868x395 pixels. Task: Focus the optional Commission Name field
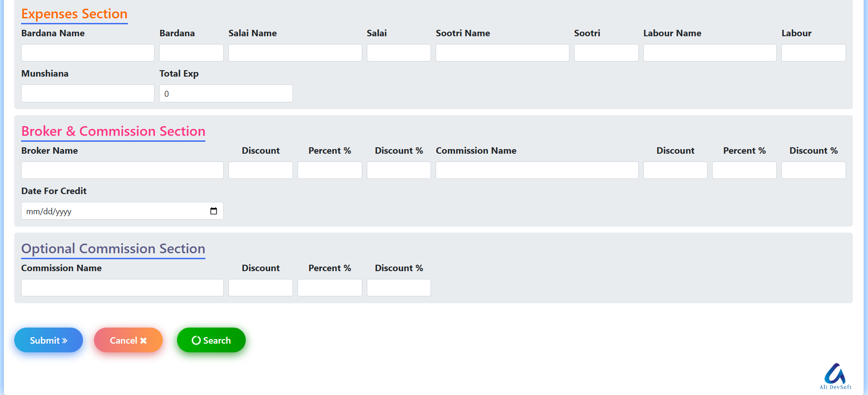[122, 288]
